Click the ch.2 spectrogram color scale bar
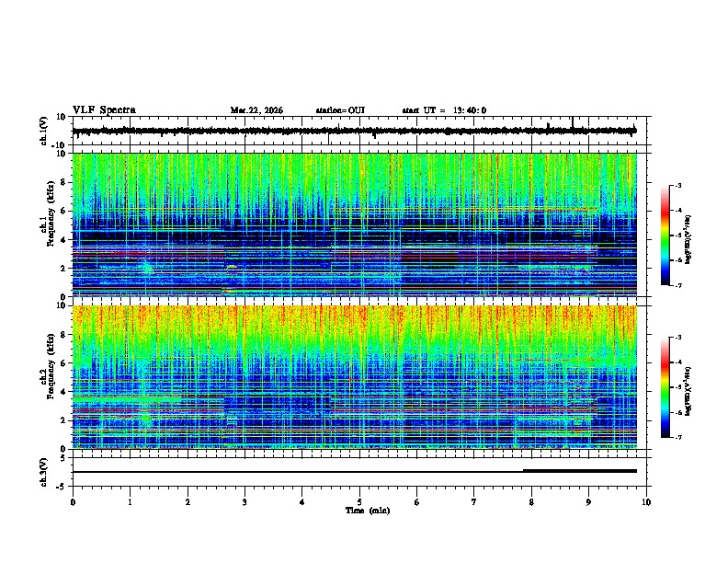This screenshot has width=728, height=563. tap(665, 387)
